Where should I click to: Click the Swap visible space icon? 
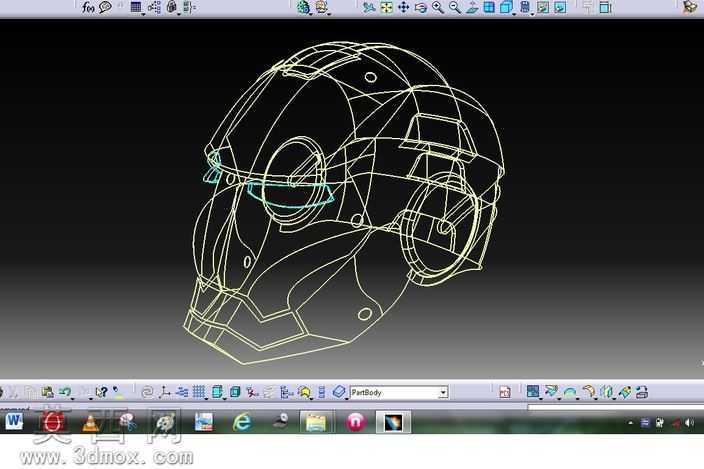coord(560,7)
